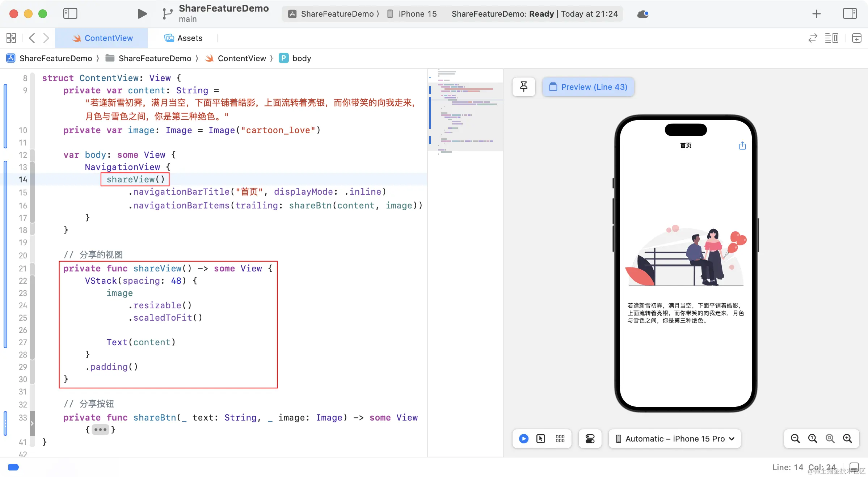Run the project with the play button
Image resolution: width=868 pixels, height=477 pixels.
(x=142, y=14)
